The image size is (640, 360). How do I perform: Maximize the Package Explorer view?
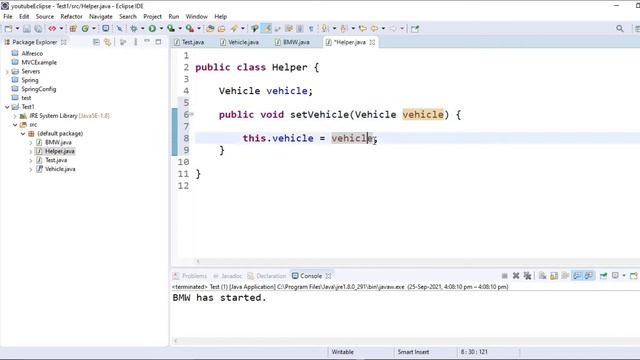158,42
